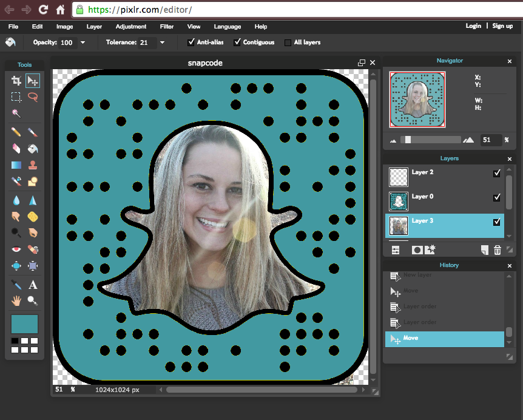
Task: Open the View menu
Action: [x=194, y=27]
